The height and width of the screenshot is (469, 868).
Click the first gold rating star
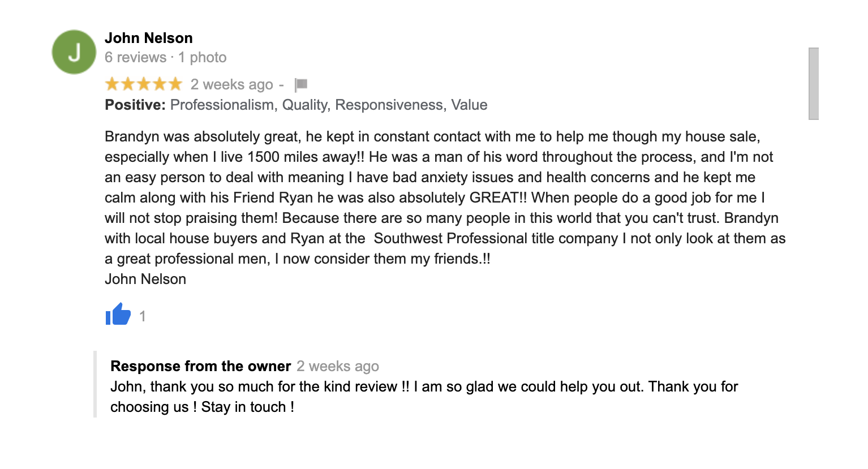pos(112,84)
